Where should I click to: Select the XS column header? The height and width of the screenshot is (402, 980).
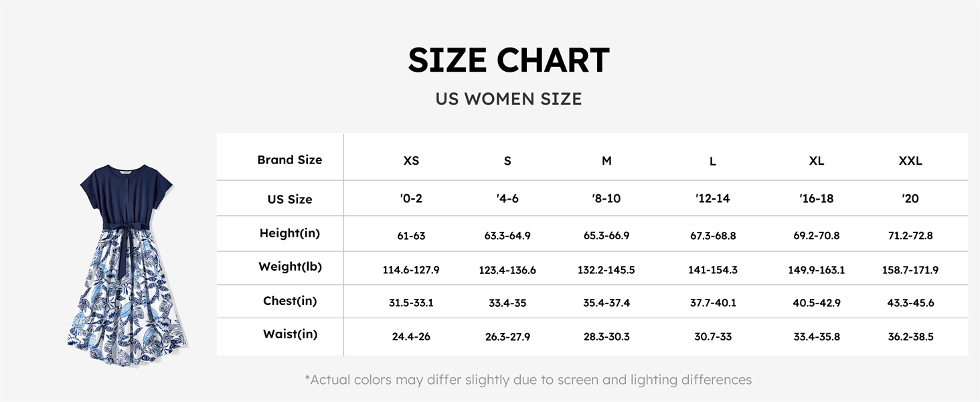point(411,161)
